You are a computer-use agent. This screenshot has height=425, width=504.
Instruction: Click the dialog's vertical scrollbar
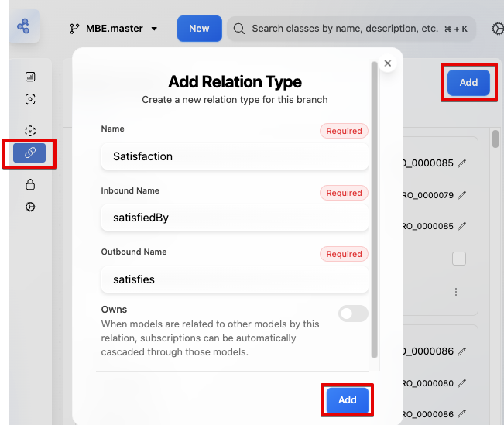(x=375, y=209)
